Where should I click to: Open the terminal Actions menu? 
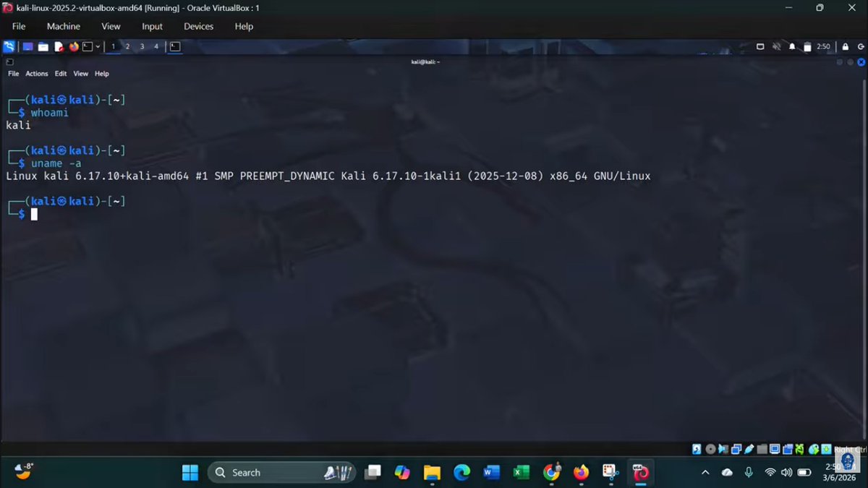(x=37, y=74)
